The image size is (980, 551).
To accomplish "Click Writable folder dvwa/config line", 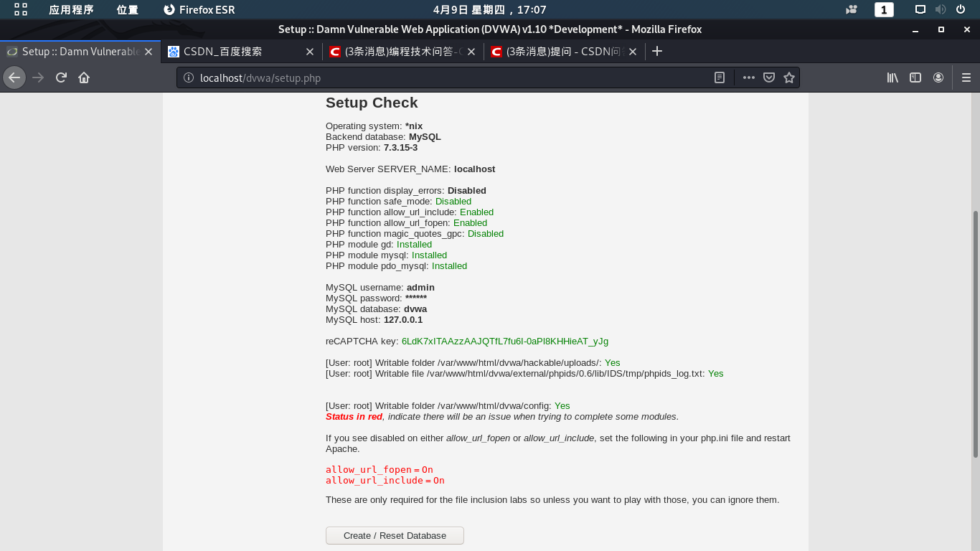I will 448,406.
